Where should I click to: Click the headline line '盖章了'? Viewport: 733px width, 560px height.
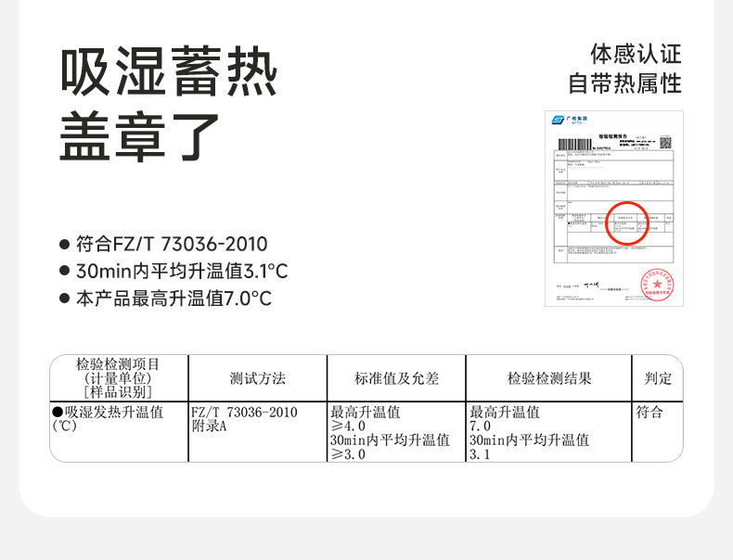coord(139,136)
